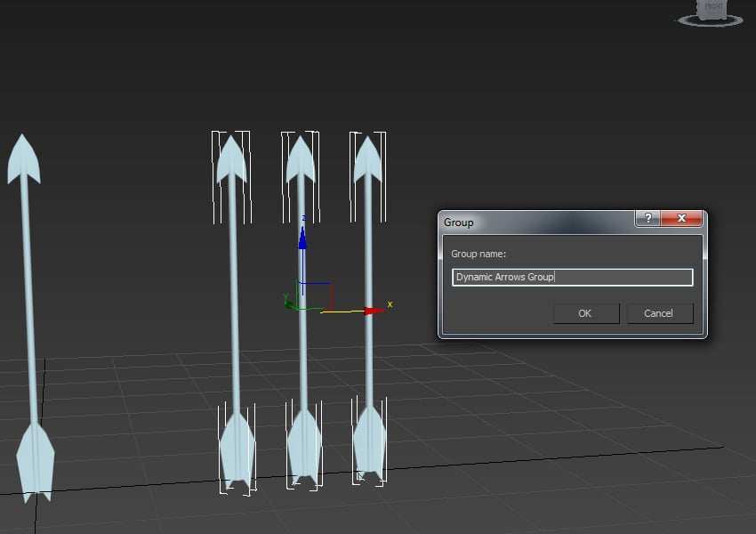756x534 pixels.
Task: Select the blue Z axis of the gizmo
Action: click(x=303, y=240)
